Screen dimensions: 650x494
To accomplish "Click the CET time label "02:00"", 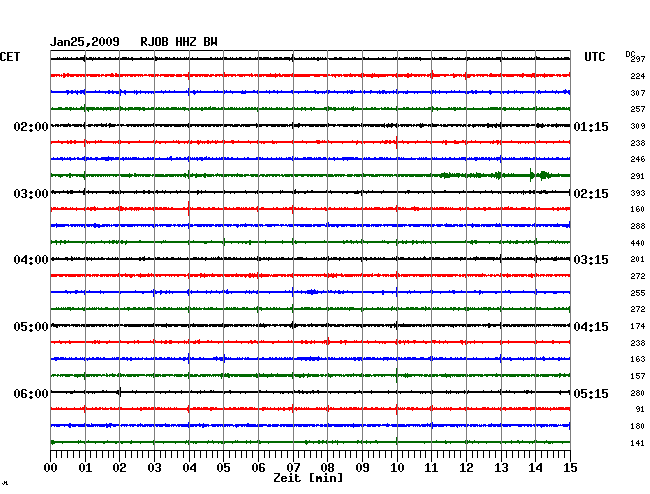I will [x=31, y=126].
